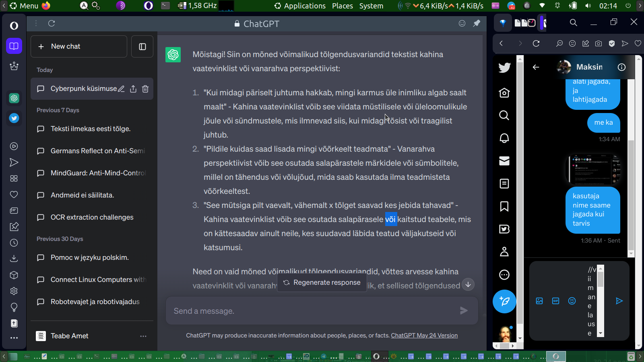Compose a new tweet with the blue button
This screenshot has width=644, height=362.
point(504,301)
